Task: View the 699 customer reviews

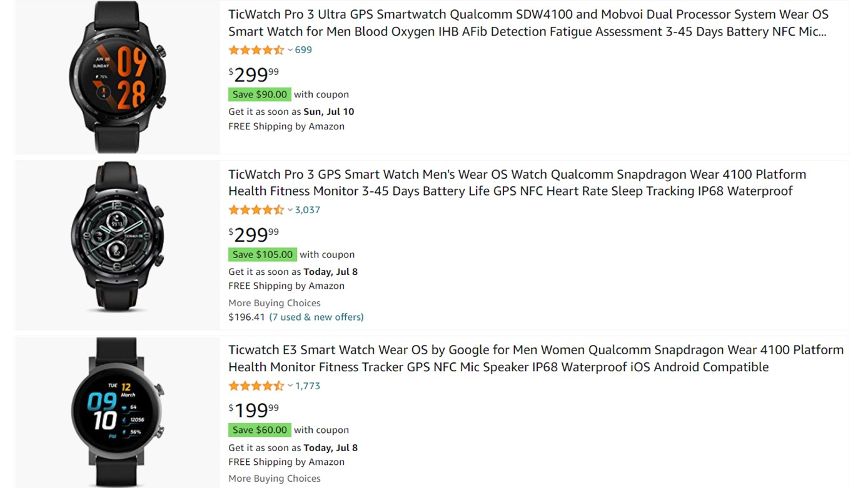Action: point(303,50)
